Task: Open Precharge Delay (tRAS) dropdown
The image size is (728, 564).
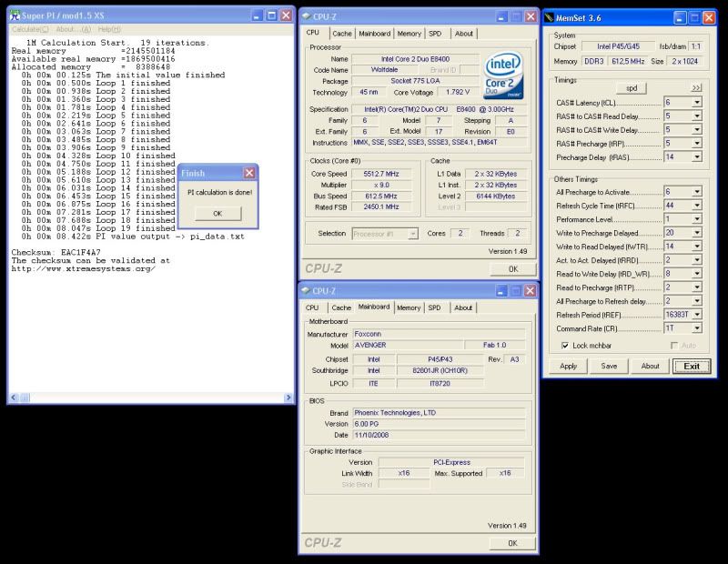Action: click(x=697, y=156)
